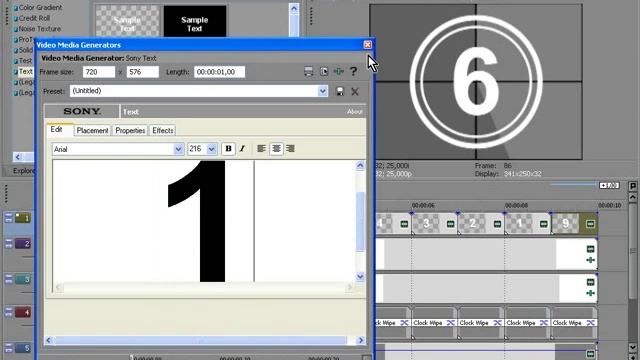Delete the current preset
Viewport: 640px width, 360px height.
click(x=355, y=91)
